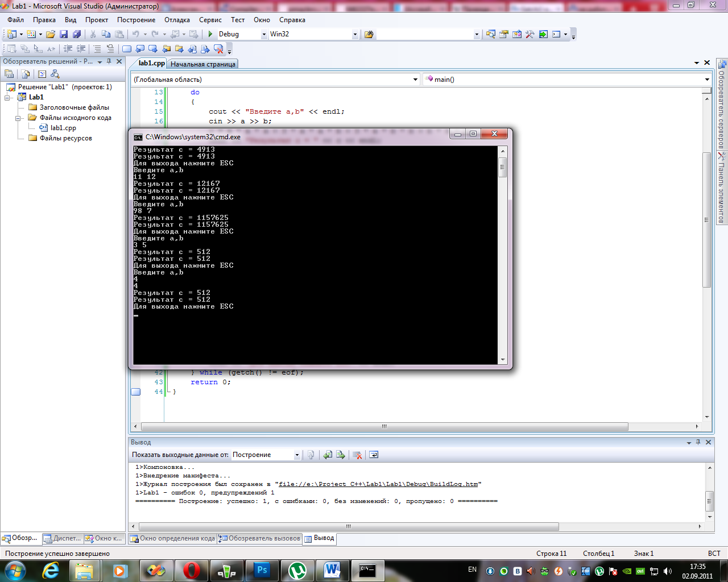
Task: Go to next bookmark icon
Action: click(153, 49)
